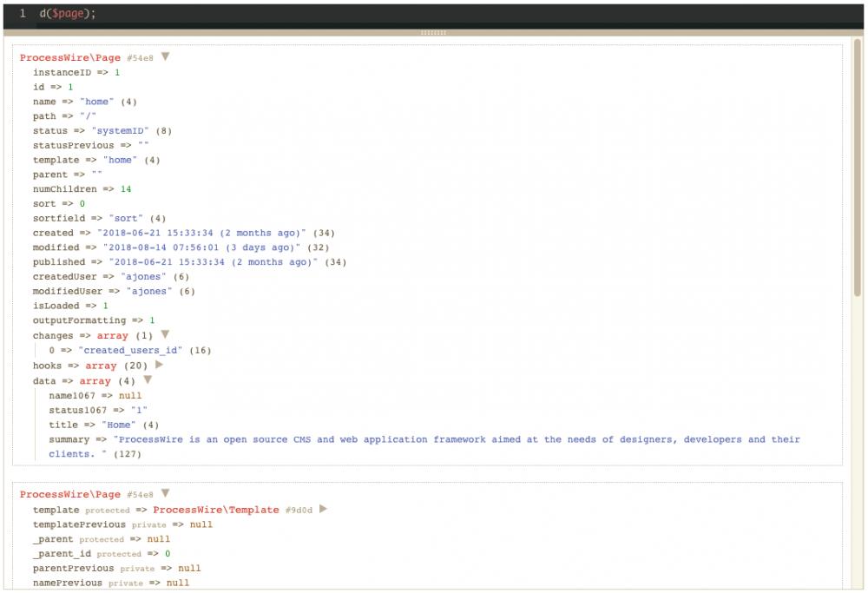The width and height of the screenshot is (868, 593).
Task: Click the ProcessWire\Template class name
Action: (x=215, y=510)
